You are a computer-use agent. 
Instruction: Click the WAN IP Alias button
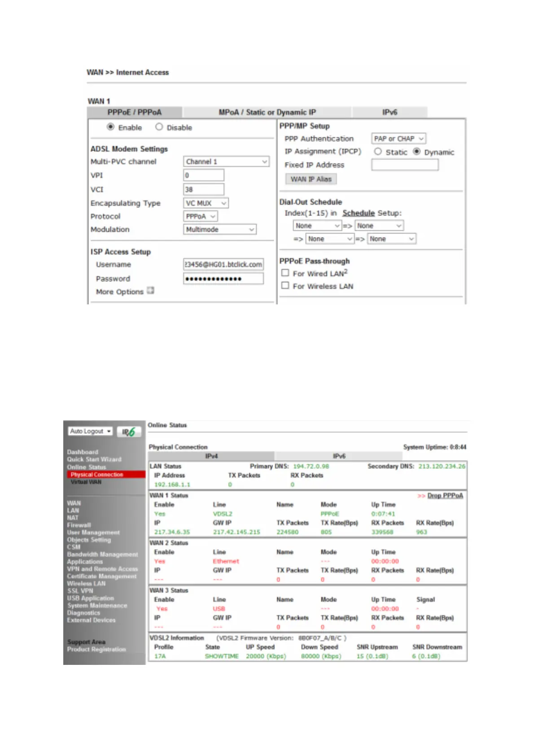point(311,179)
